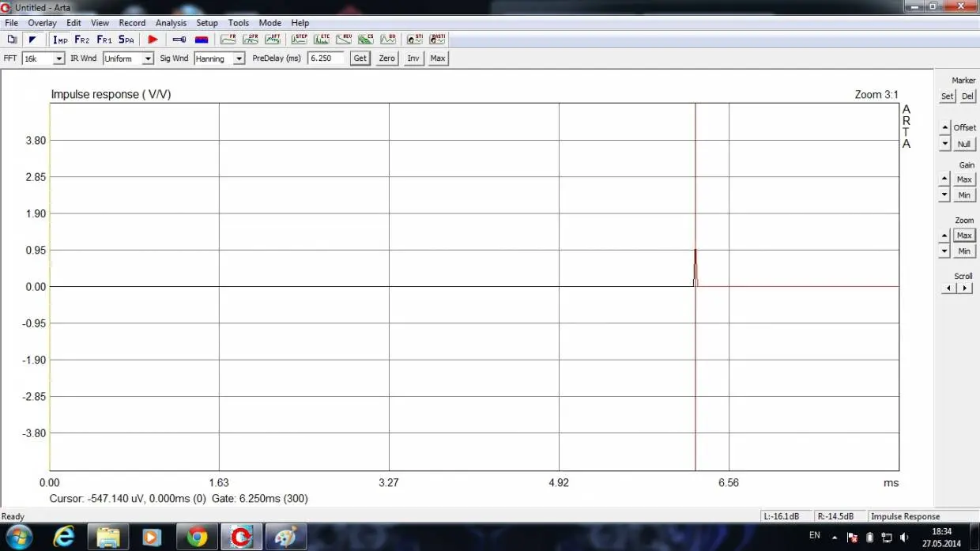Viewport: 980px width, 551px height.
Task: Click the marker Del button
Action: (967, 96)
